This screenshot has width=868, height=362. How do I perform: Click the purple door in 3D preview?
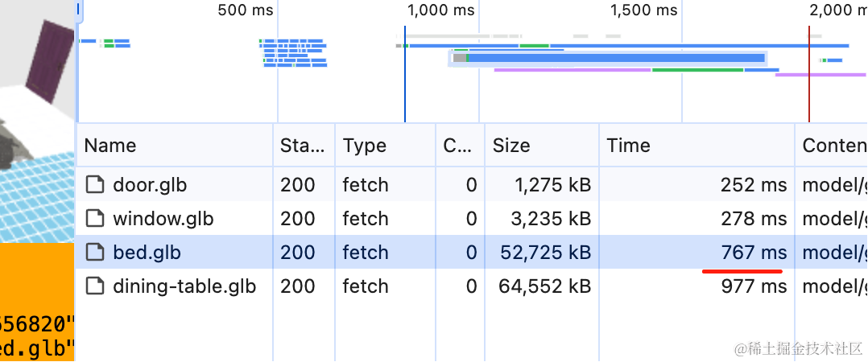[x=49, y=60]
